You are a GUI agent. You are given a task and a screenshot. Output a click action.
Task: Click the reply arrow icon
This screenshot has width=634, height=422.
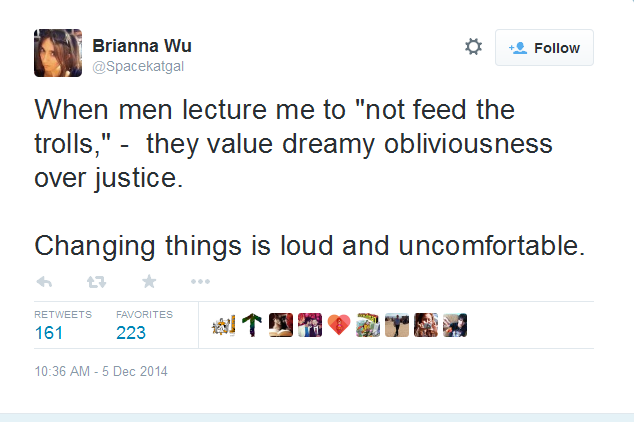[44, 281]
